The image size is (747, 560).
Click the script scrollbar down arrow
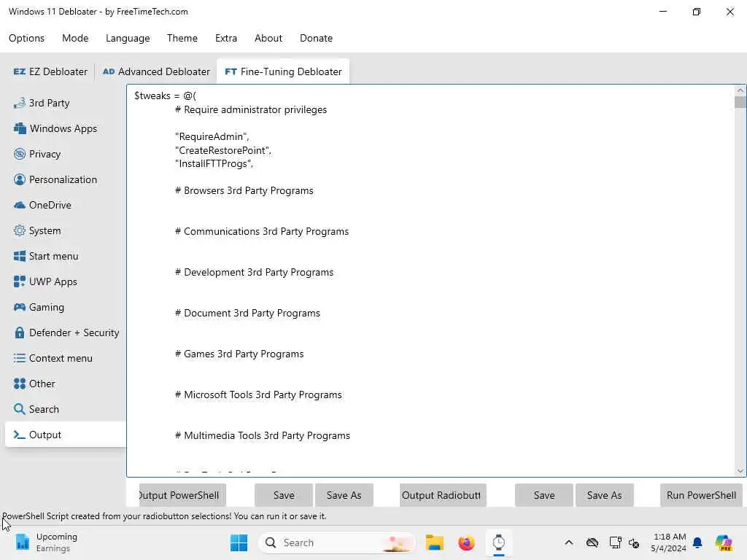point(740,471)
